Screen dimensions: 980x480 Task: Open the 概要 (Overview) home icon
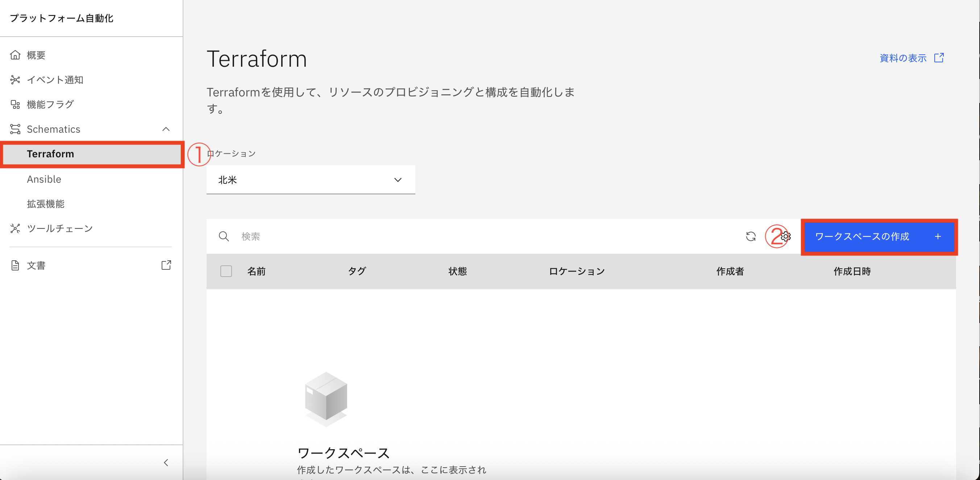[x=15, y=55]
